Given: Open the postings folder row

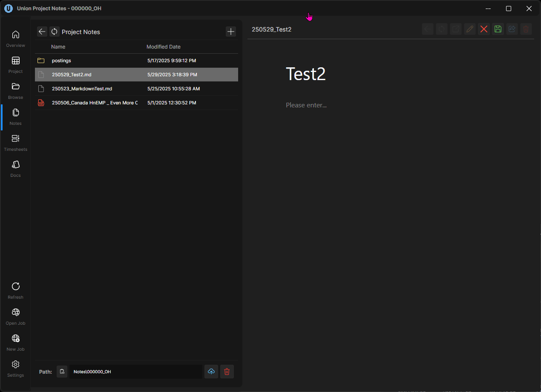Looking at the screenshot, I should pyautogui.click(x=136, y=61).
